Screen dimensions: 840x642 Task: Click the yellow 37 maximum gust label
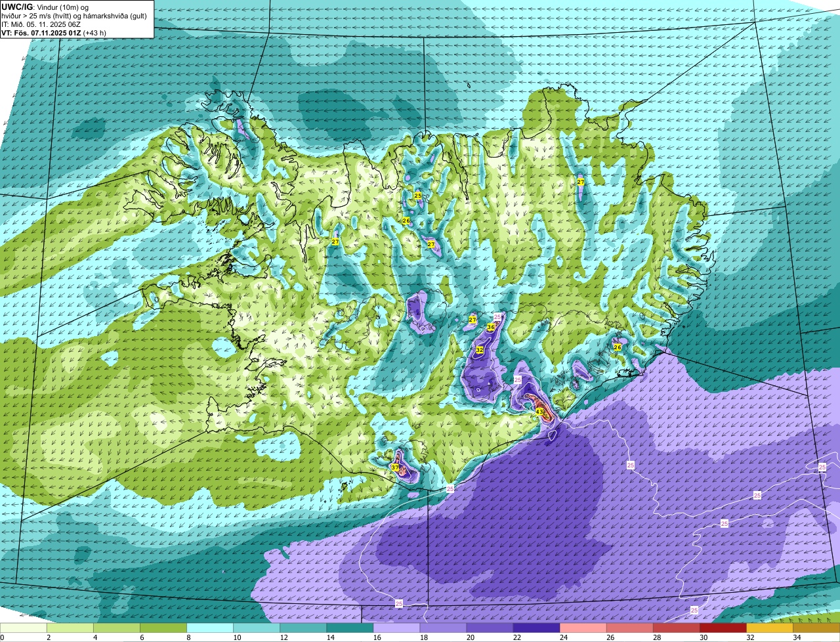pyautogui.click(x=395, y=467)
